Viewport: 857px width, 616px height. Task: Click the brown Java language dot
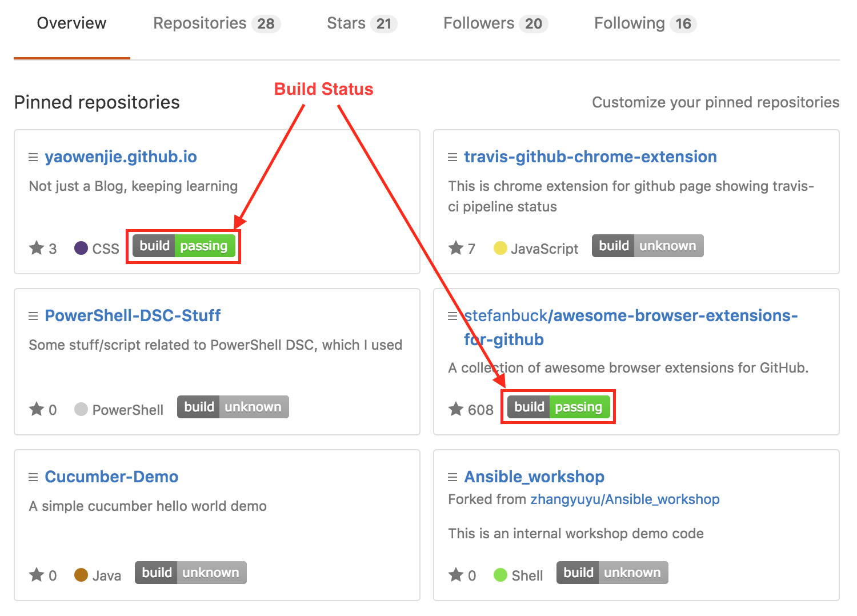[81, 575]
